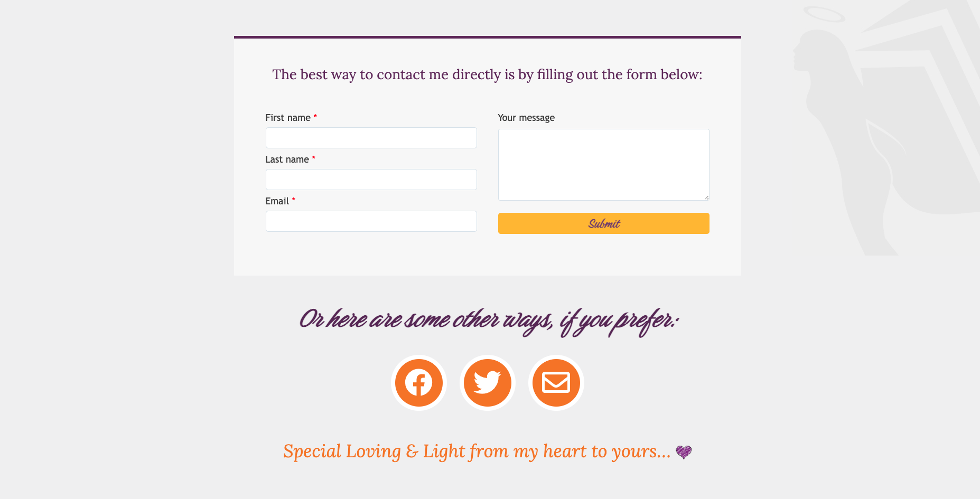Image resolution: width=980 pixels, height=499 pixels.
Task: Open the Facebook social link icon
Action: click(x=418, y=383)
